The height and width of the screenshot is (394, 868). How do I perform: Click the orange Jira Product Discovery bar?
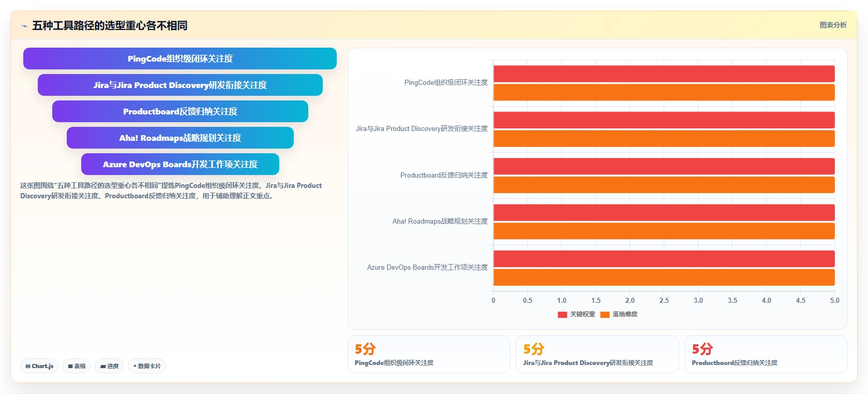click(664, 138)
